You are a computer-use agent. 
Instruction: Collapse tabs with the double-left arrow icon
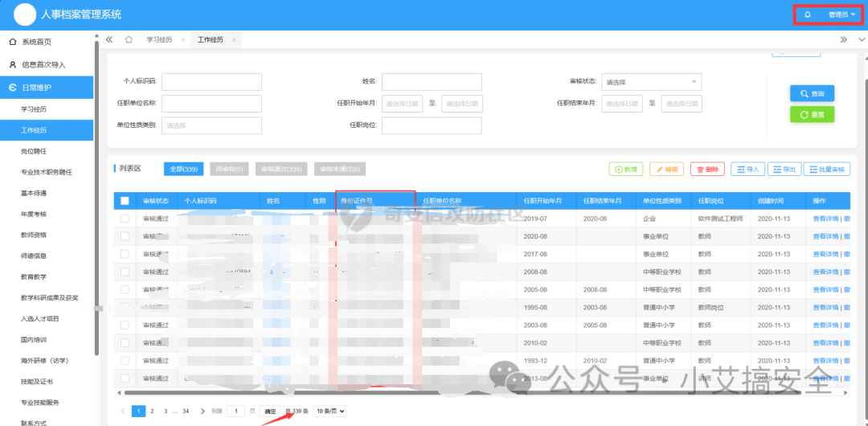click(109, 40)
